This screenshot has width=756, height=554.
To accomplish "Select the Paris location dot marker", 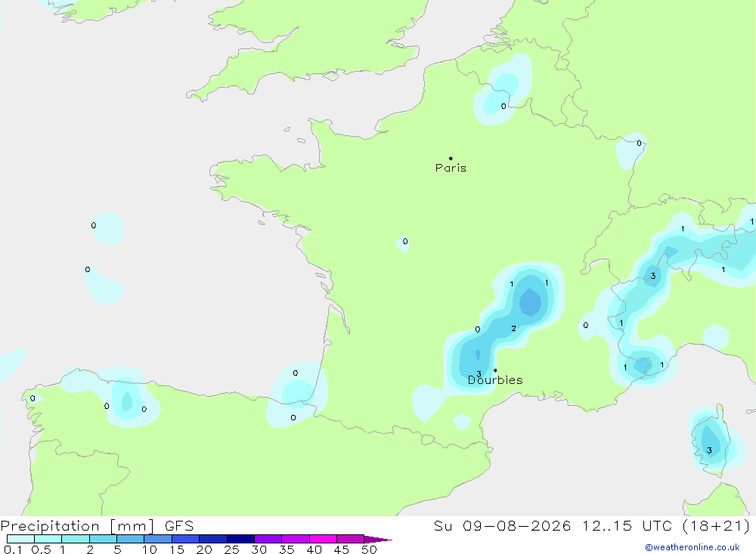I will (451, 158).
